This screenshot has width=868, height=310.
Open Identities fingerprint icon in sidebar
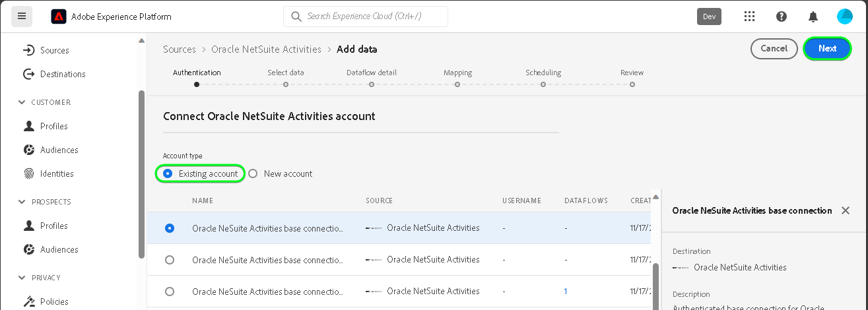click(29, 173)
